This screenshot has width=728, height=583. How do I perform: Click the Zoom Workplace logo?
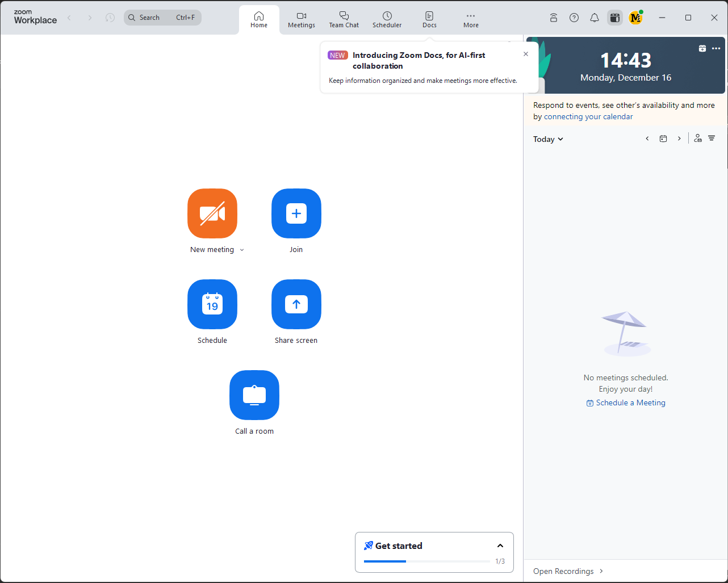pos(35,18)
